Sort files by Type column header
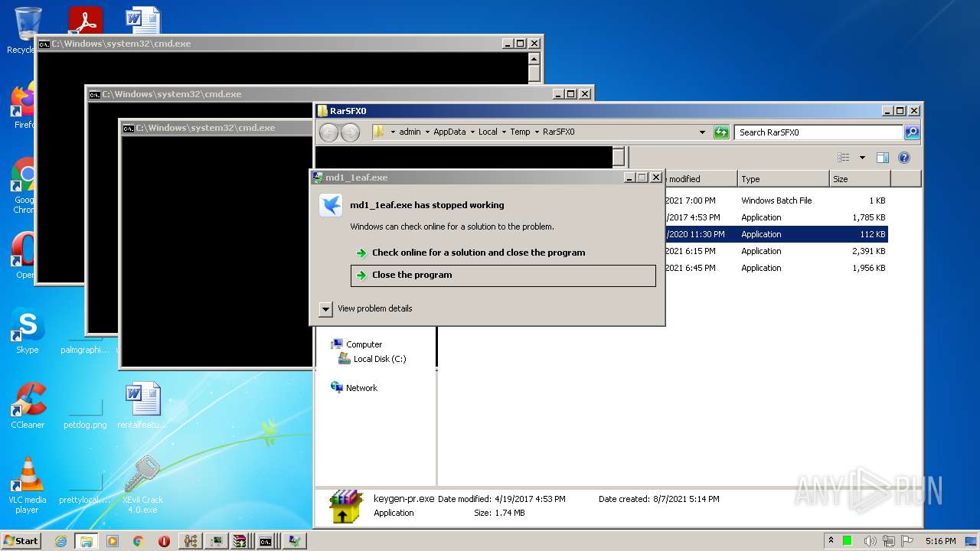 coord(783,179)
